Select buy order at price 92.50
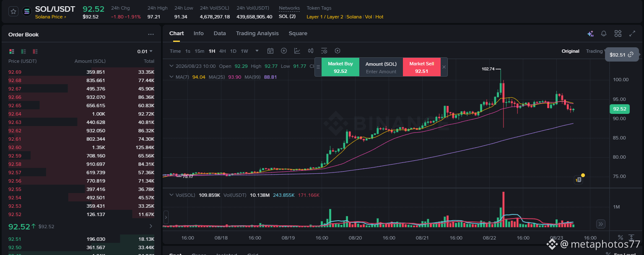Image resolution: width=644 pixels, height=255 pixels. point(81,247)
